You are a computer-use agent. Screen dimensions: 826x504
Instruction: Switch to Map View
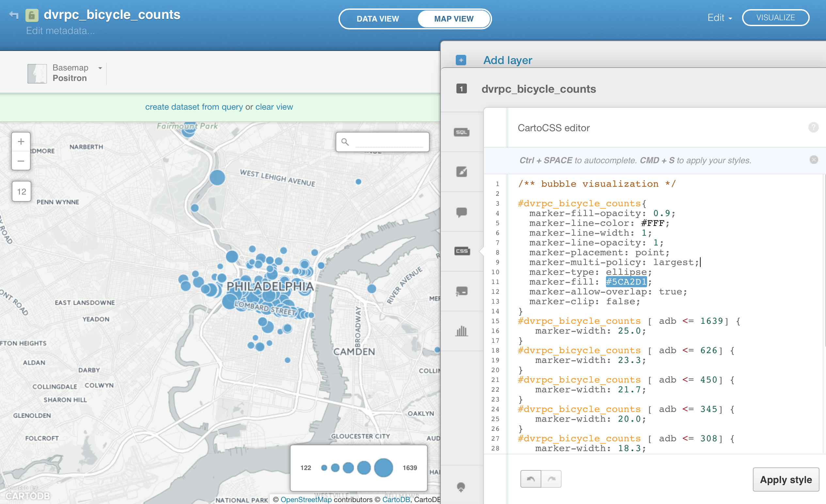453,19
